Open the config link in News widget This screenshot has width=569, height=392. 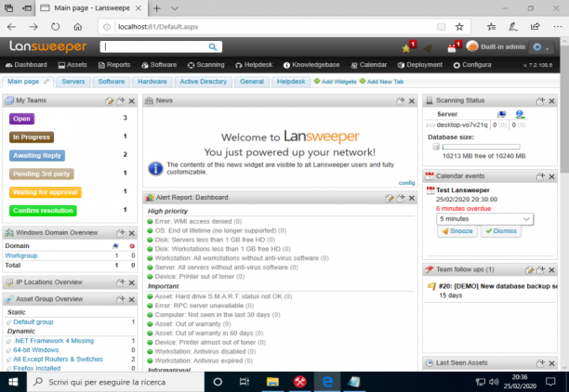point(406,183)
